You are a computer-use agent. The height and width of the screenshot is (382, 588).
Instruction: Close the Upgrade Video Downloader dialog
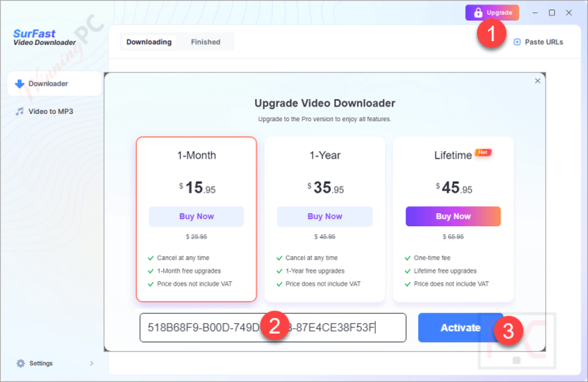coord(537,81)
